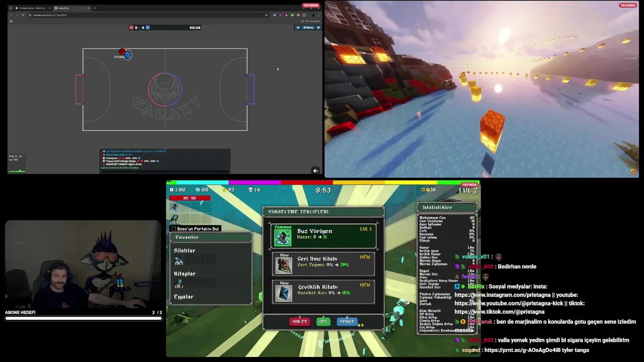
Task: Open the browser three-dot menu
Action: [319, 15]
